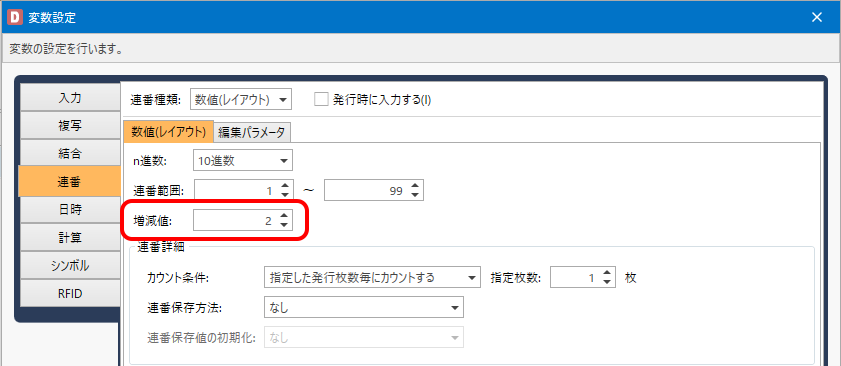The image size is (841, 366).
Task: Decrease 連番範囲 end value 99 down arrow
Action: [x=415, y=194]
